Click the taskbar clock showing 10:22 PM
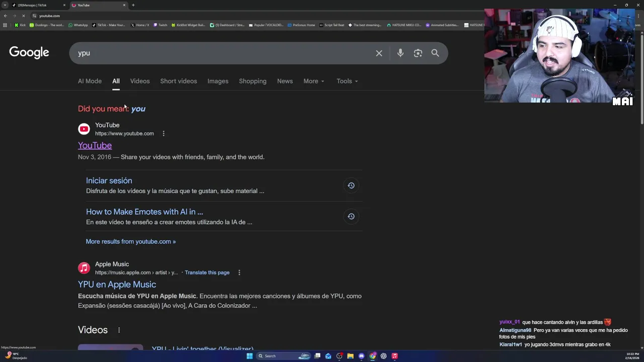Screen dimensions: 644x362 click(632, 356)
